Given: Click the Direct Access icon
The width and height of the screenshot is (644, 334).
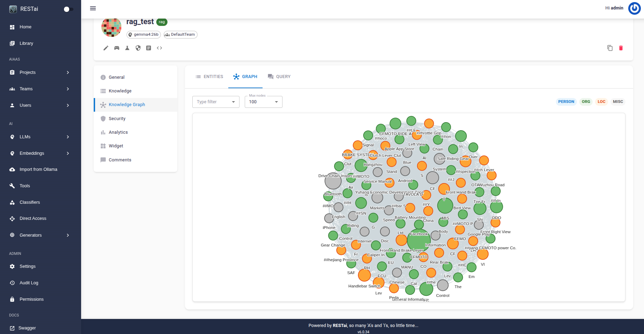Looking at the screenshot, I should 12,218.
